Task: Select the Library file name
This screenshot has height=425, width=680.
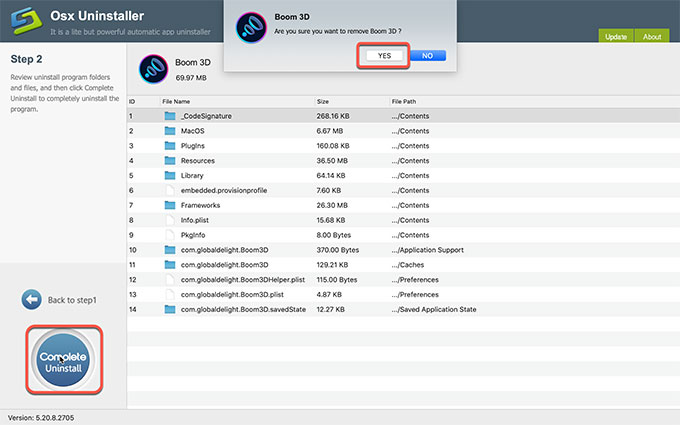Action: 192,175
